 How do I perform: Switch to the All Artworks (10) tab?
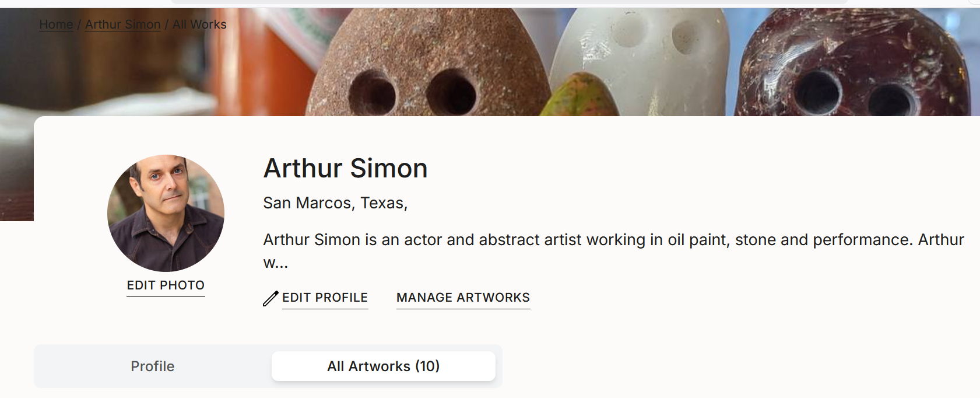point(383,366)
